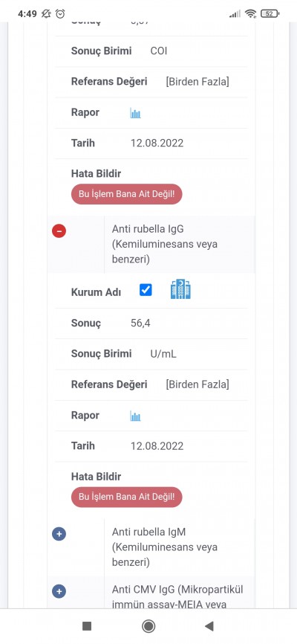Click the upper 'Bu İşlem Bana Ait Değil!' button
Screen dimensions: 297x644
(127, 194)
